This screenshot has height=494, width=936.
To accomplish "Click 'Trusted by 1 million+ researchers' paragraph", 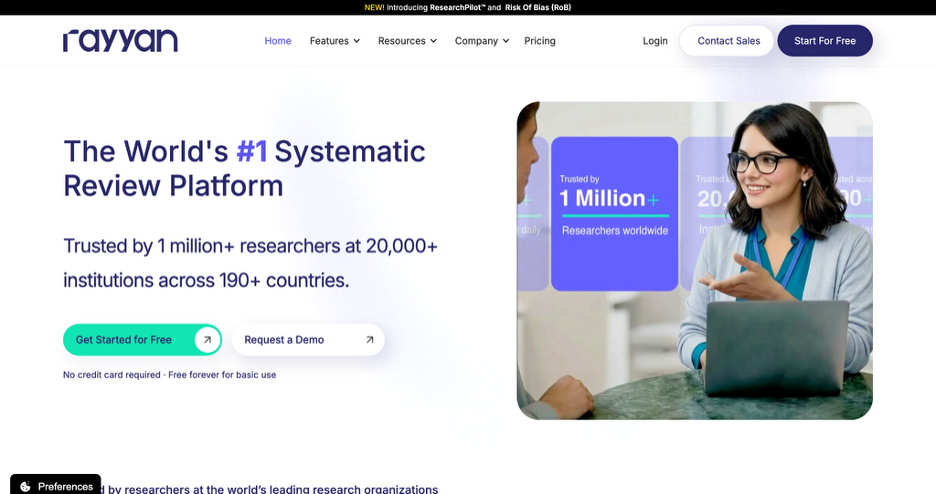I will click(250, 263).
